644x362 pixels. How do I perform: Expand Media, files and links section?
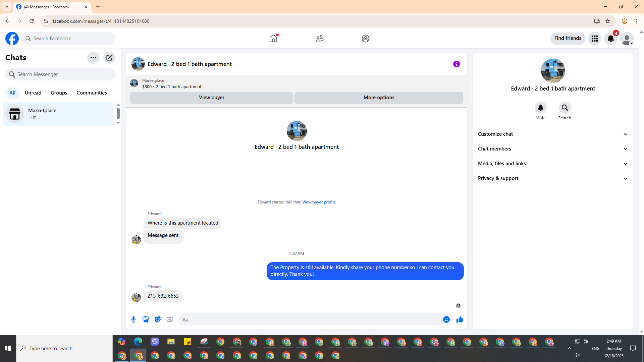pyautogui.click(x=553, y=164)
